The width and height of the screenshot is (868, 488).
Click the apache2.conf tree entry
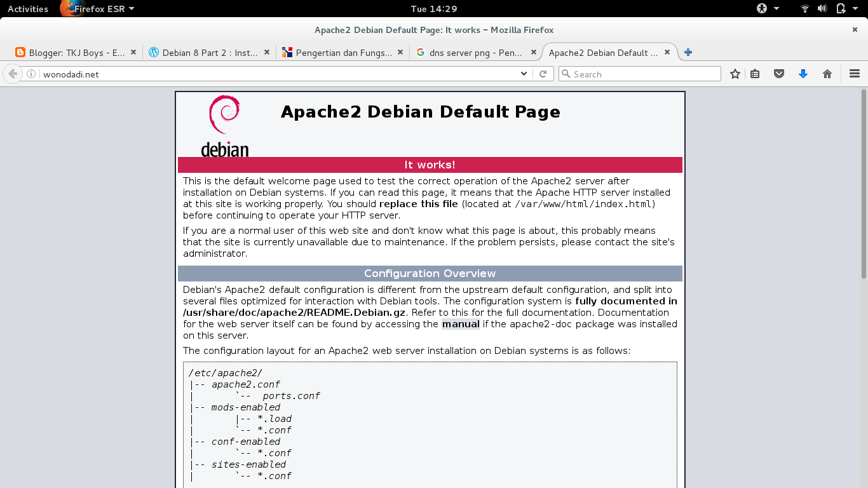(x=245, y=384)
